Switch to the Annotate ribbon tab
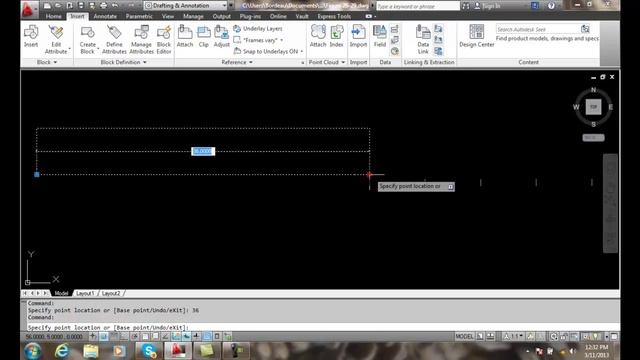Image resolution: width=640 pixels, height=360 pixels. coord(105,16)
